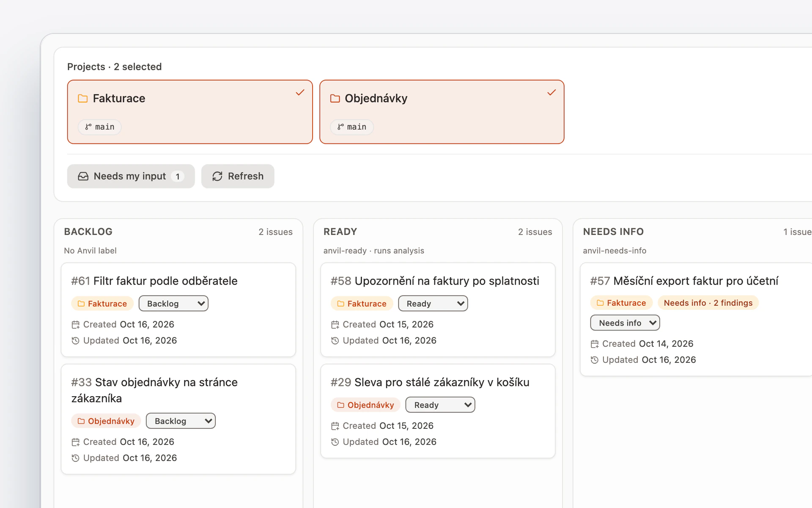Click the READY column header
This screenshot has width=812, height=508.
point(340,232)
